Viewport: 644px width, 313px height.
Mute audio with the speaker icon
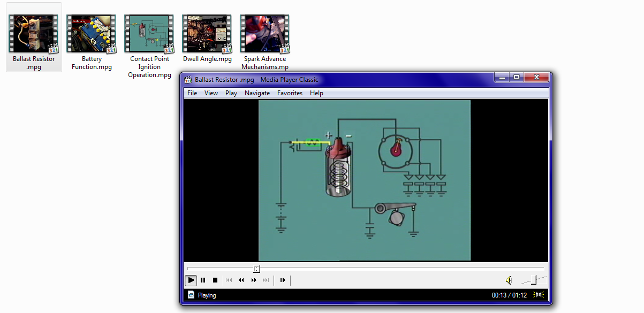(x=509, y=280)
